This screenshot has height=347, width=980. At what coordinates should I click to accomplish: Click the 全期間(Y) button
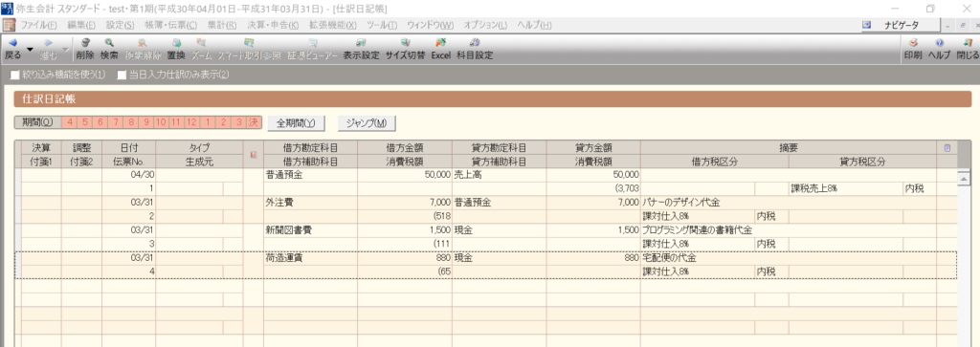point(297,123)
